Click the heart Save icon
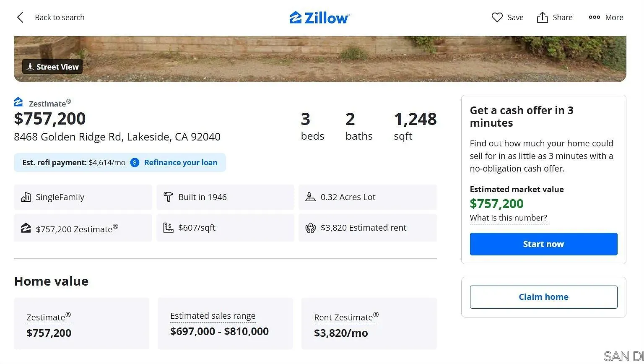 point(497,17)
